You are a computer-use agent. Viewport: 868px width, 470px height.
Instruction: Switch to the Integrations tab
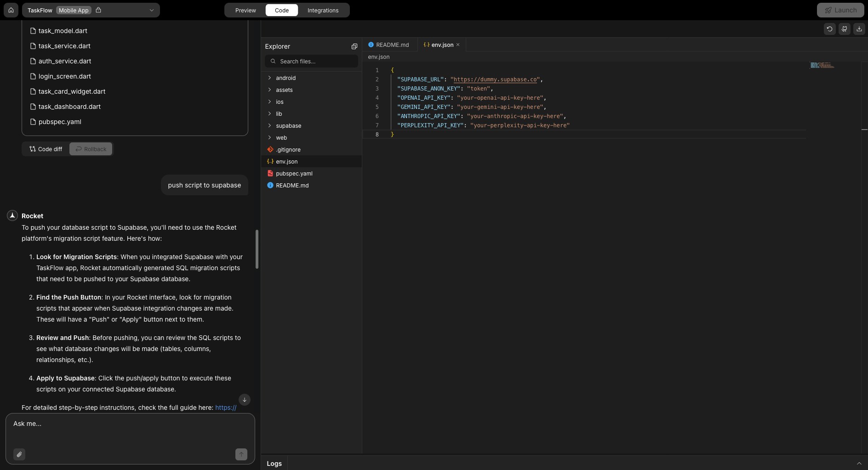click(x=323, y=10)
